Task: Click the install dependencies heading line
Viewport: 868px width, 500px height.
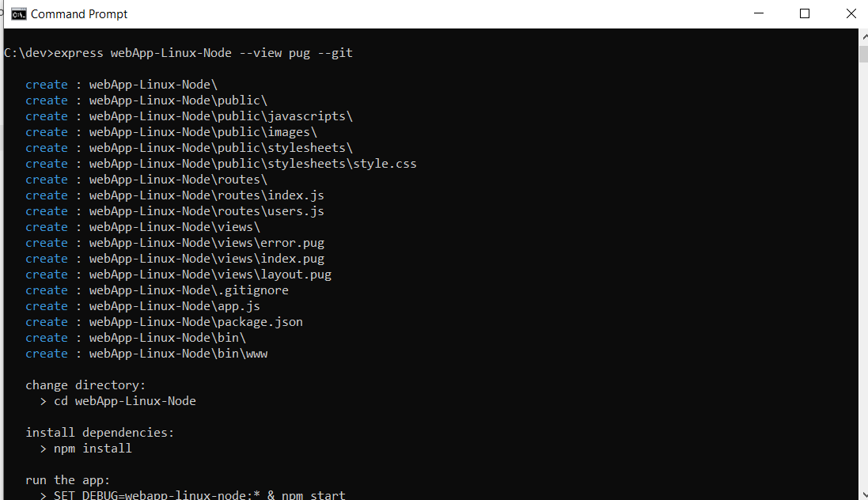Action: point(99,432)
